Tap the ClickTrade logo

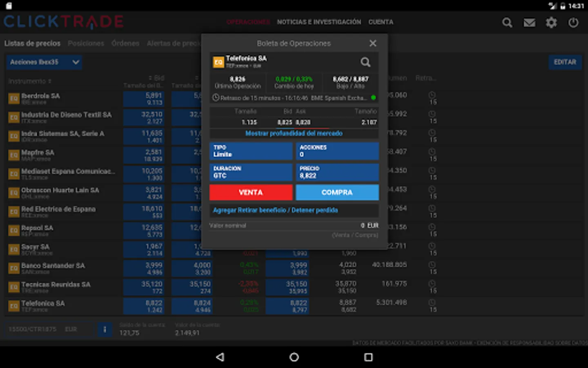63,22
